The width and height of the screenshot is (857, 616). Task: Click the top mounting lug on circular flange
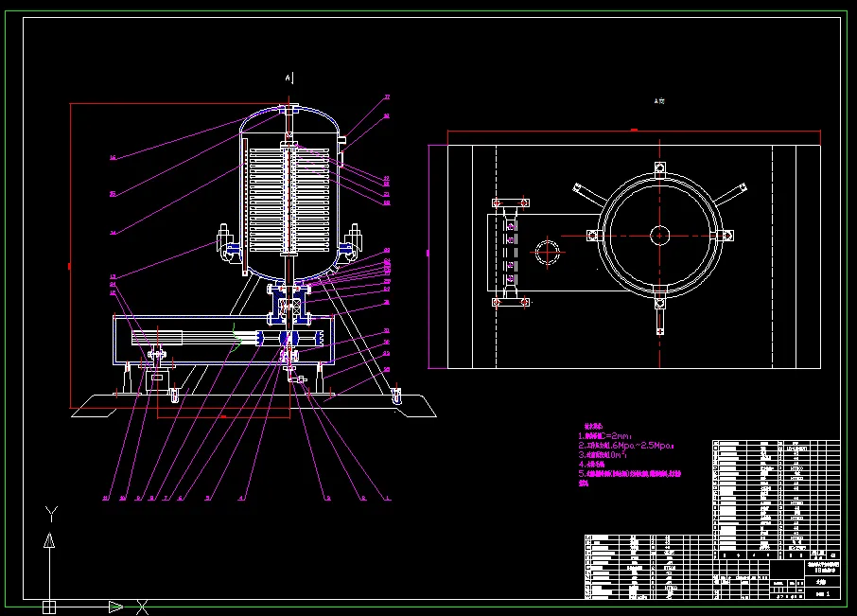(660, 168)
